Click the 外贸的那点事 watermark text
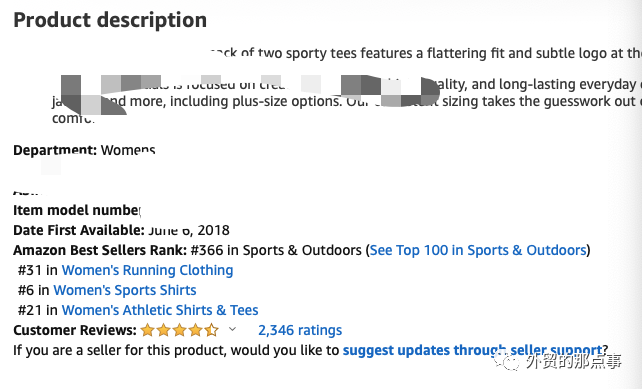The height and width of the screenshot is (389, 642). pos(574,362)
